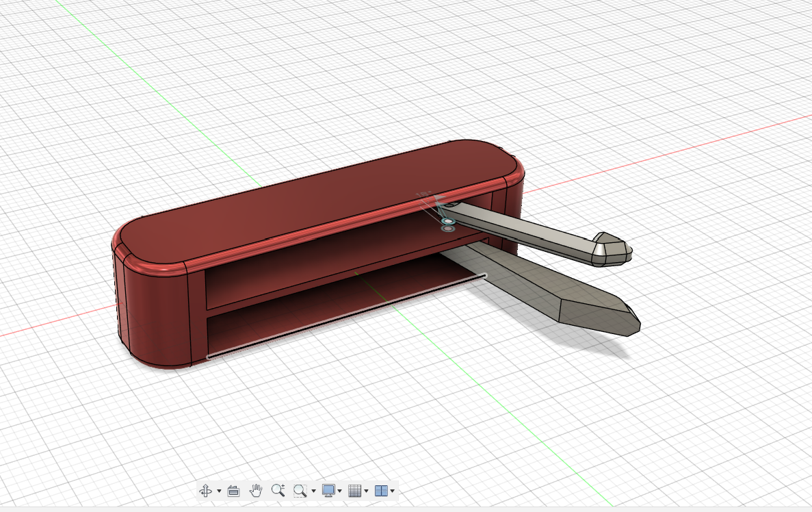Click the Look At icon

[233, 490]
